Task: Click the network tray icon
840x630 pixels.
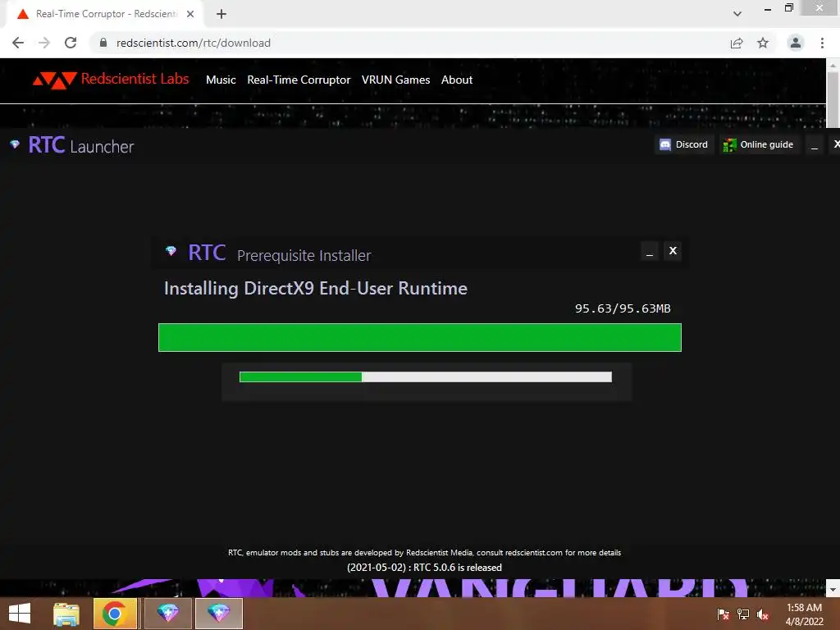Action: [743, 614]
